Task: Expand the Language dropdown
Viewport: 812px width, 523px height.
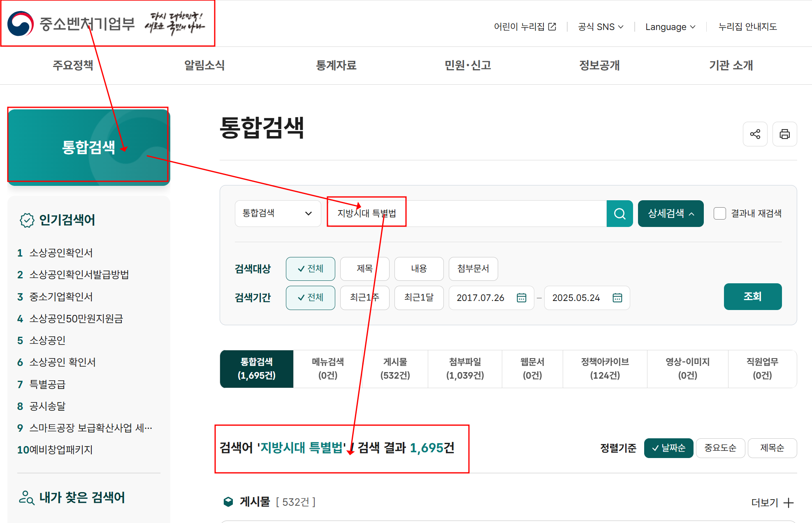Action: 670,27
